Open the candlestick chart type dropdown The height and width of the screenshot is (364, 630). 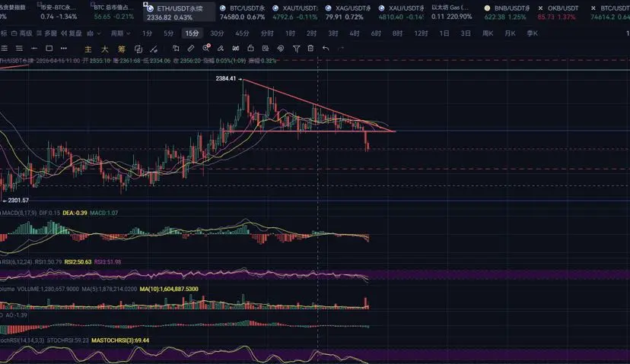tap(94, 33)
